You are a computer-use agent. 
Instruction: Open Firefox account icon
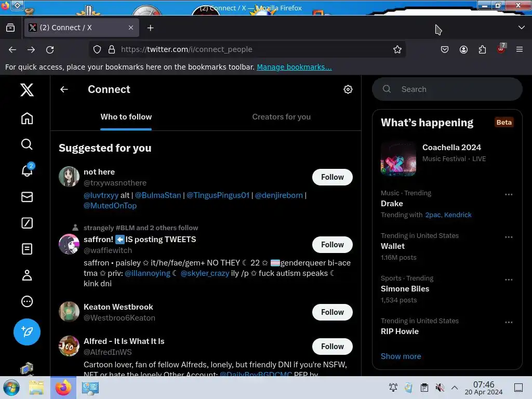pyautogui.click(x=463, y=49)
